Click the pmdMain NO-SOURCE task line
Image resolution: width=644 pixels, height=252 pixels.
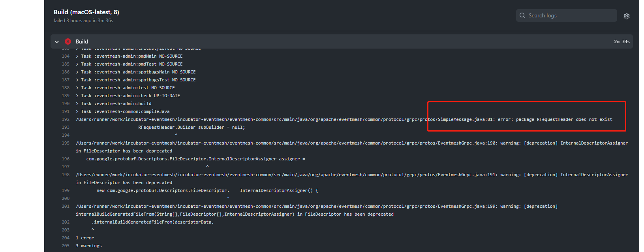[x=129, y=56]
